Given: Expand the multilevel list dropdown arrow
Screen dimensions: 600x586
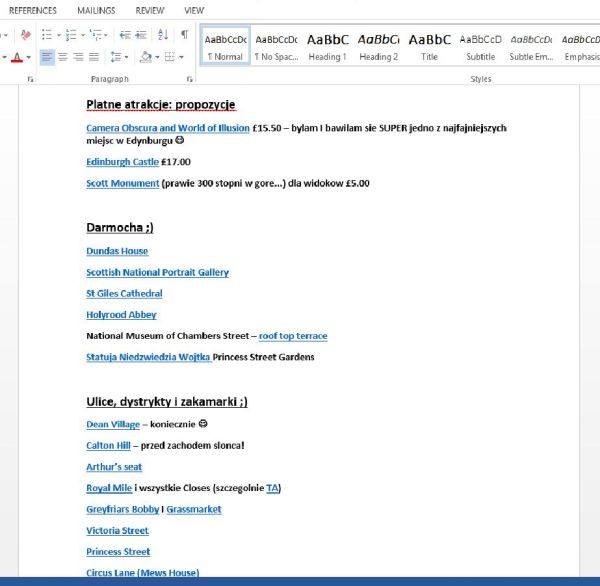Looking at the screenshot, I should [x=106, y=35].
